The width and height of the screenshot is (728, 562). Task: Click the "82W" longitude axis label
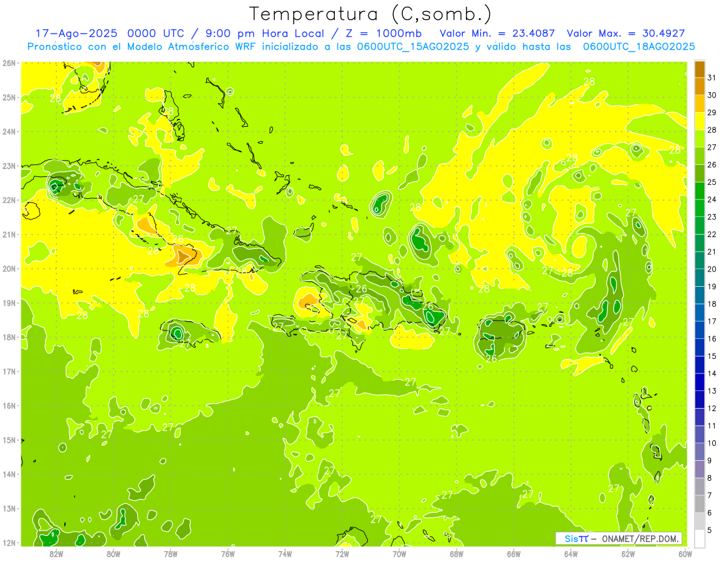click(56, 554)
